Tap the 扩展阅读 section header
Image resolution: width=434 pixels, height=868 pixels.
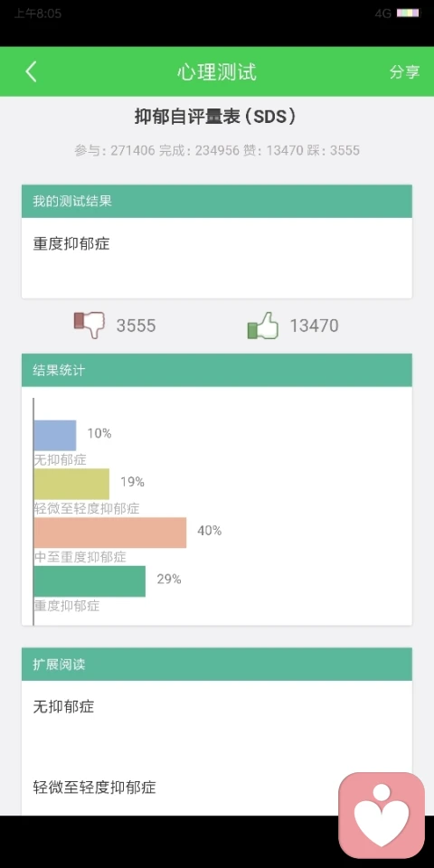(217, 665)
